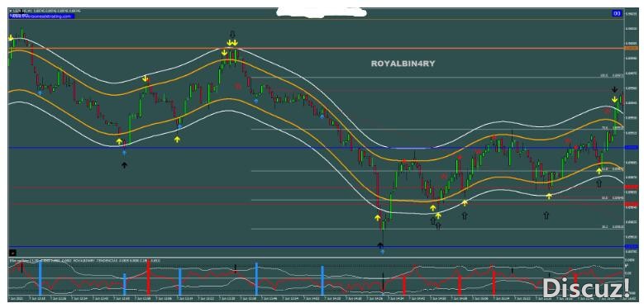Viewport: 644px width, 308px height.
Task: Select the lowest blue line's price axis label
Action: 631,246
